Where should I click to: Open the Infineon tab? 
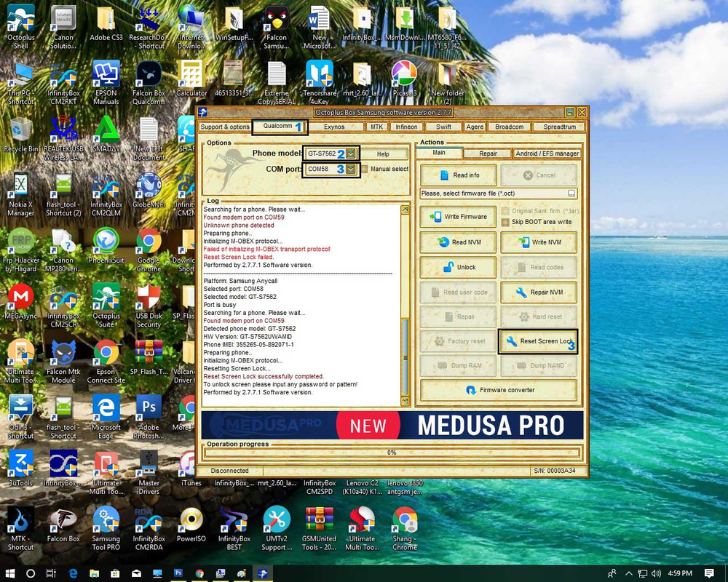[x=406, y=127]
